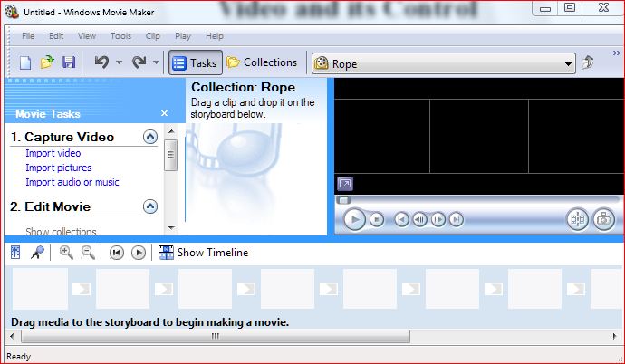The image size is (625, 364).
Task: Collapse the Edit Movie section
Action: [150, 206]
